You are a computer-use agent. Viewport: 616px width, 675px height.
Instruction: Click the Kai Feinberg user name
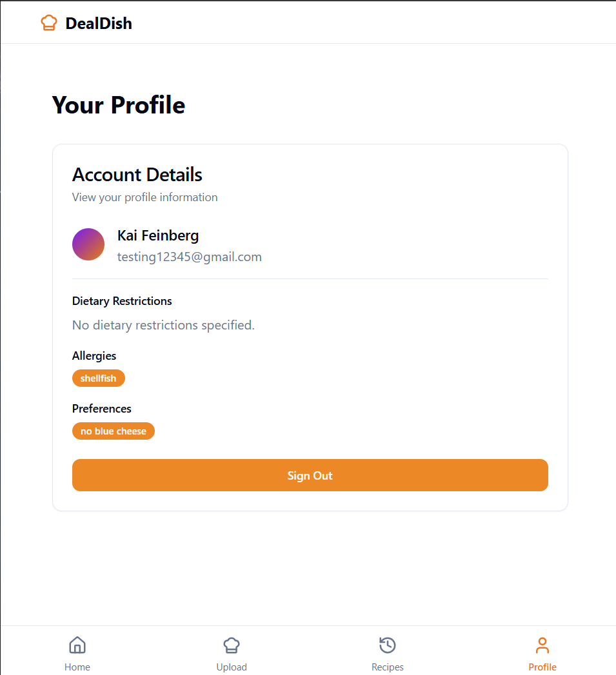[x=158, y=235]
